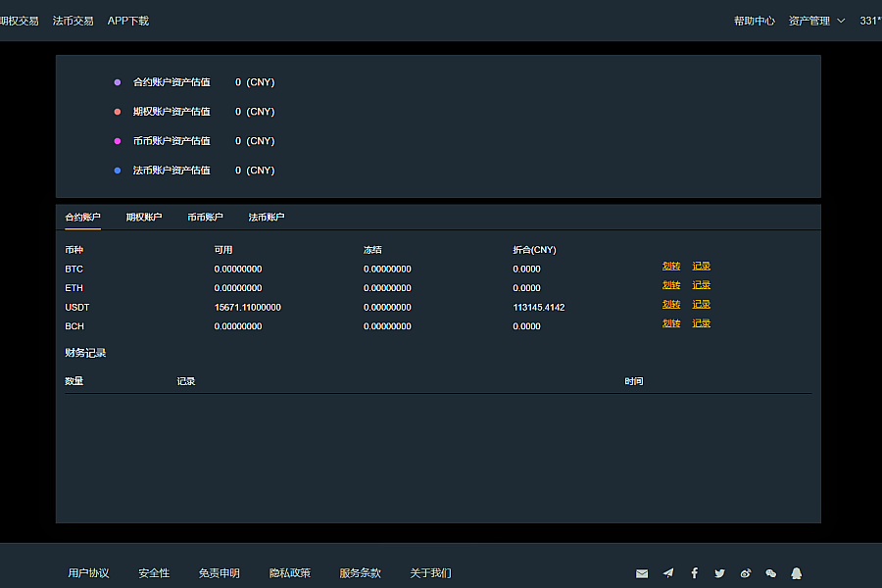Screen dimensions: 882x588
Task: Switch to the 期权账户 tab
Action: coord(144,218)
